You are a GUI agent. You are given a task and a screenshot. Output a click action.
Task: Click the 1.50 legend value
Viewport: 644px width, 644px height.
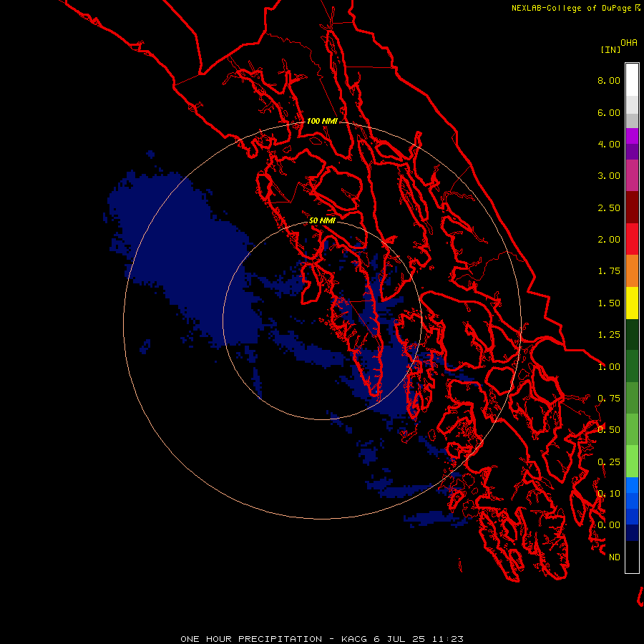click(609, 303)
